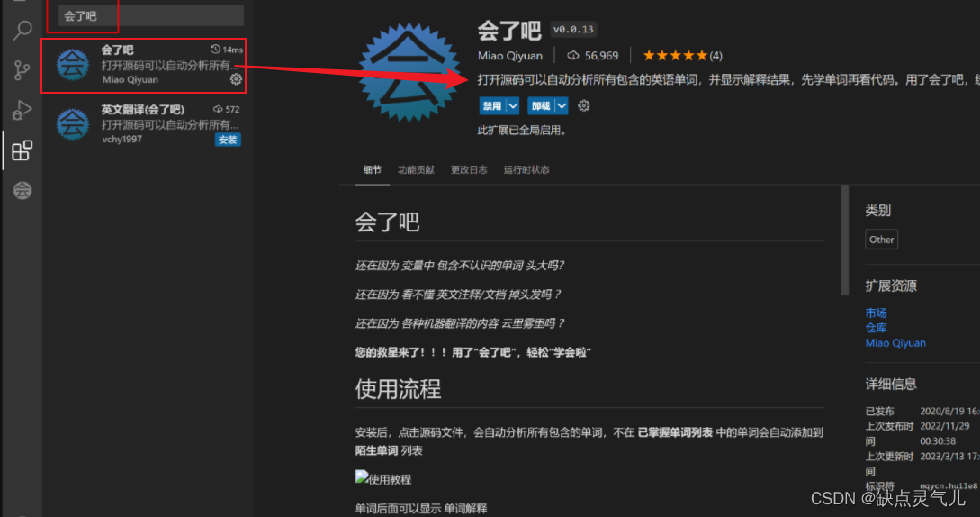Click the 572 download count of 英文翻译

coord(227,109)
